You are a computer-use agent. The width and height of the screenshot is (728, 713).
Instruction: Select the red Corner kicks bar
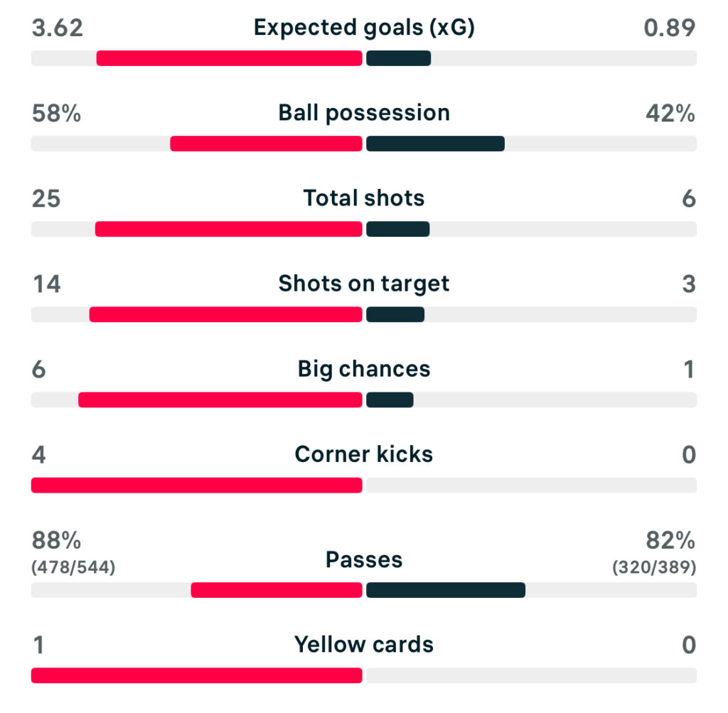point(196,485)
